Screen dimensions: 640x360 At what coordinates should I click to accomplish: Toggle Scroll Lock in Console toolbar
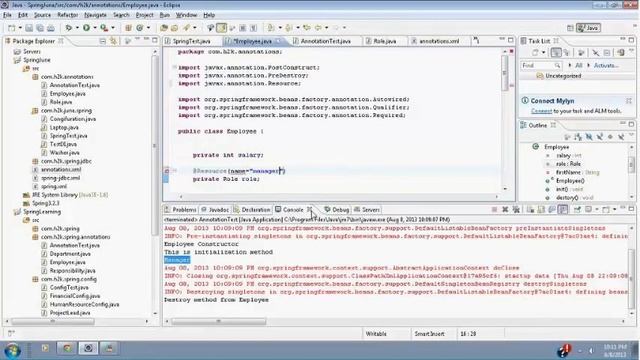click(541, 210)
